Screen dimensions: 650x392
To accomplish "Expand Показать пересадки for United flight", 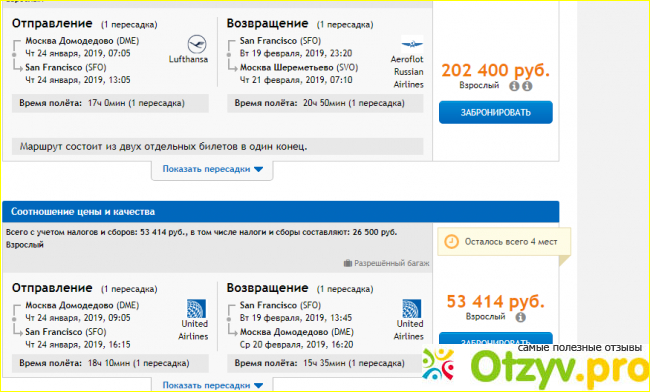I will pos(213,385).
